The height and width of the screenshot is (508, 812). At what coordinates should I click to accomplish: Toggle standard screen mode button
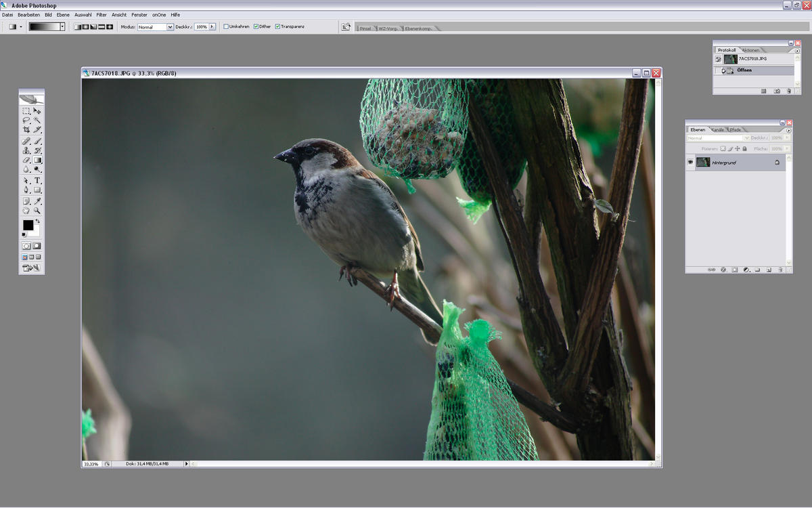click(24, 257)
